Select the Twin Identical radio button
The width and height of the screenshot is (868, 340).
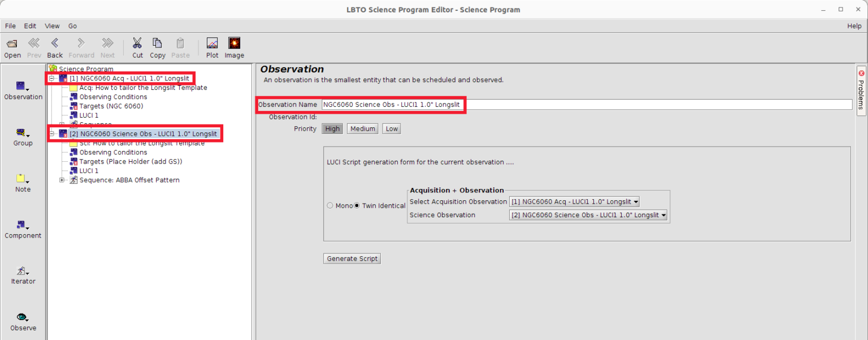tap(357, 206)
